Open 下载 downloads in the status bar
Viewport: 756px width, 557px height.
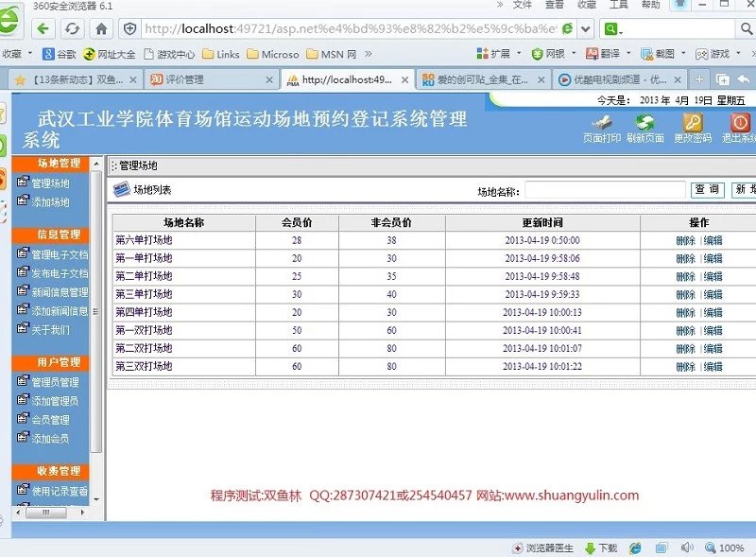coord(601,548)
